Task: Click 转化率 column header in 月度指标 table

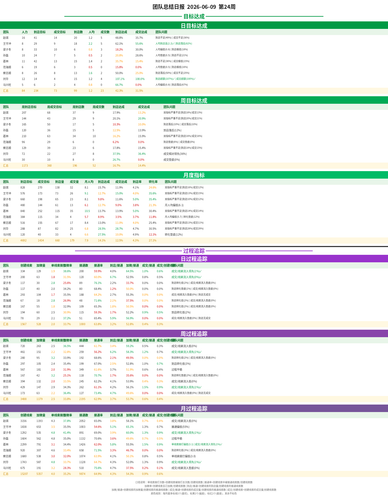Action: point(153,182)
